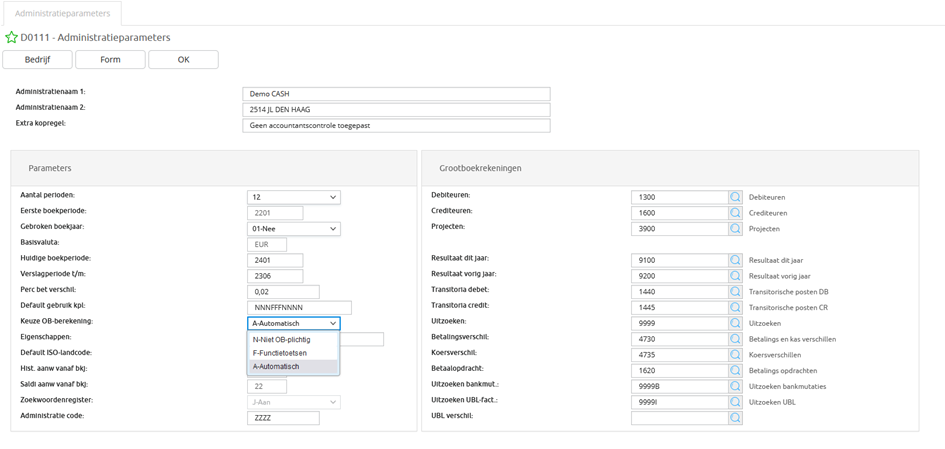The width and height of the screenshot is (945, 449).
Task: Open lookup for Resultaat dit jaar
Action: click(736, 260)
